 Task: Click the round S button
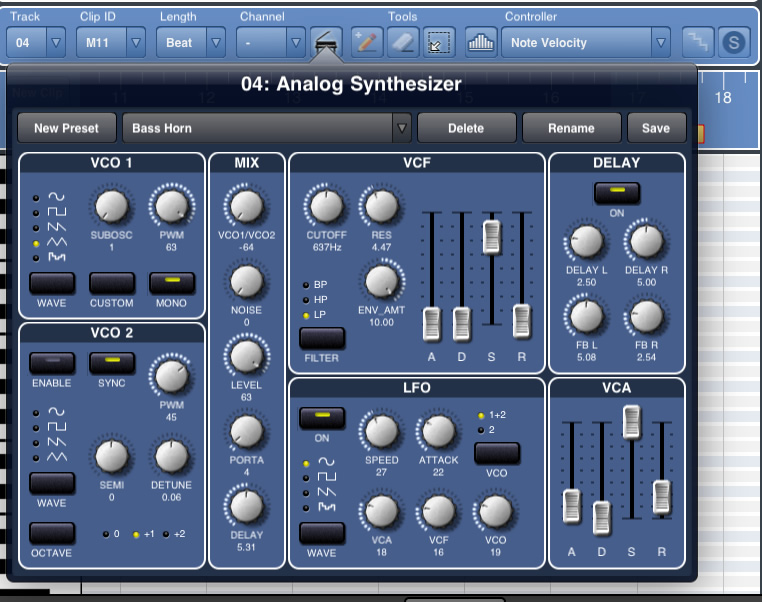tap(734, 43)
